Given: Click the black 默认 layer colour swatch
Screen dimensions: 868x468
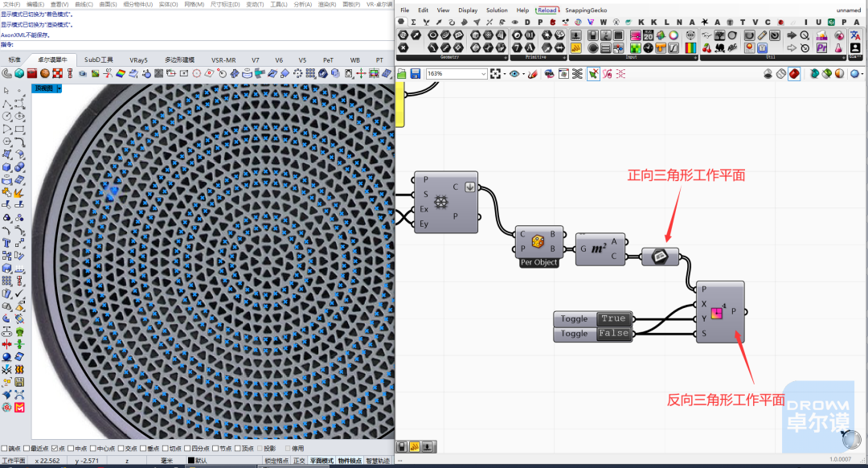Looking at the screenshot, I should click(191, 461).
